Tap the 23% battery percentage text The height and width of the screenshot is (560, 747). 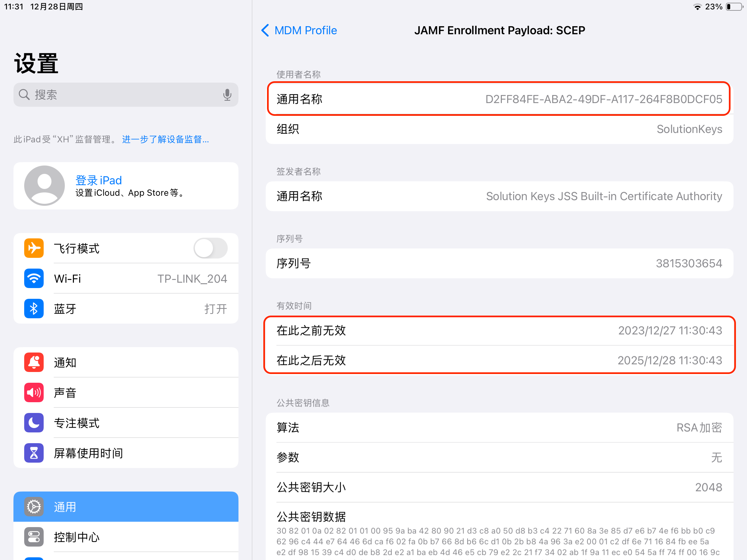713,7
